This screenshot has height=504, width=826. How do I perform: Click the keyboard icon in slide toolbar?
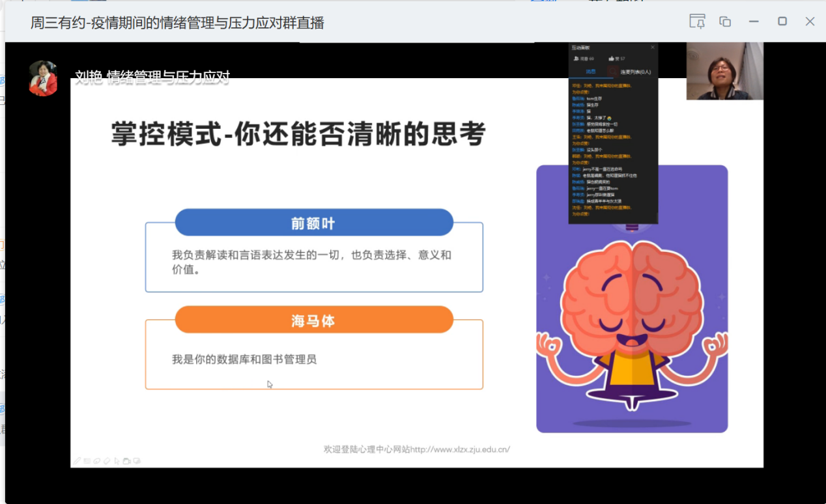coord(87,461)
